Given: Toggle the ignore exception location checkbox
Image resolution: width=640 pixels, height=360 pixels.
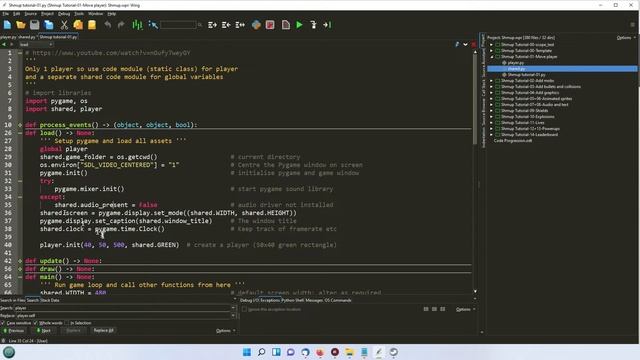Looking at the screenshot, I should click(x=244, y=309).
